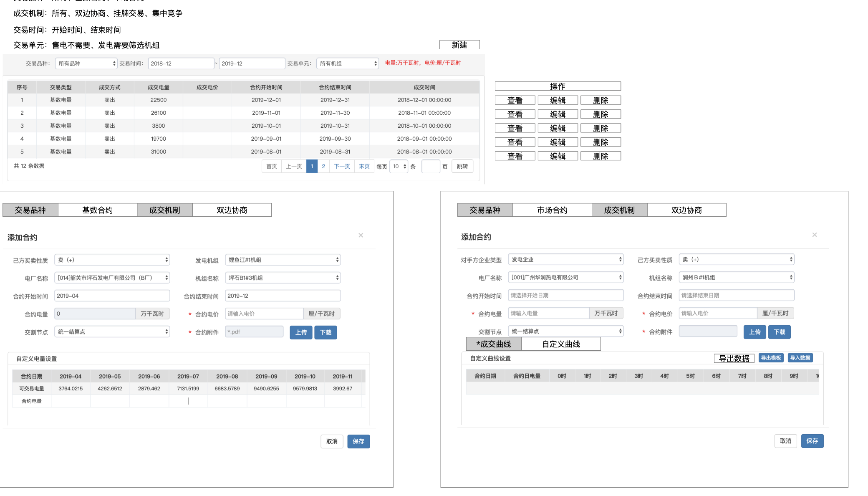Click left dialog's 下载 button
Screen dimensions: 868x496
click(x=326, y=332)
